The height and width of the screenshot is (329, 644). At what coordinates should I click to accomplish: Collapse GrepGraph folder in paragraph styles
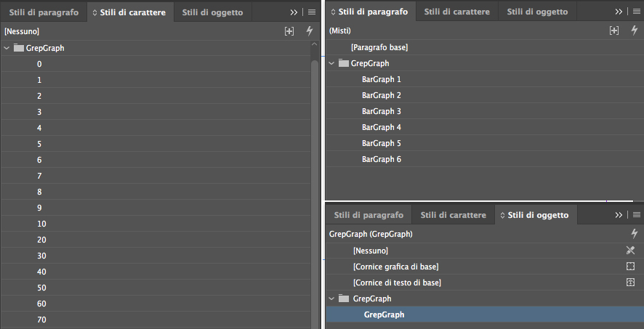332,64
